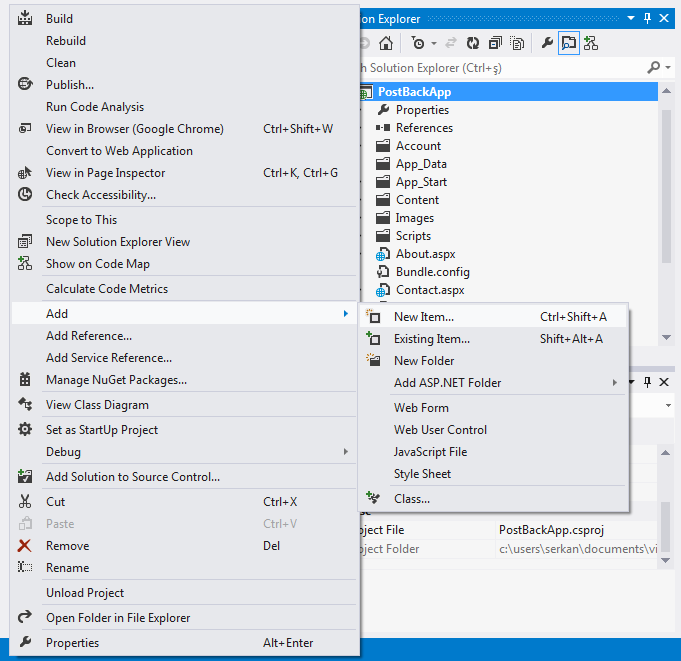Click the Publish globe icon
The image size is (681, 661).
pyautogui.click(x=25, y=84)
